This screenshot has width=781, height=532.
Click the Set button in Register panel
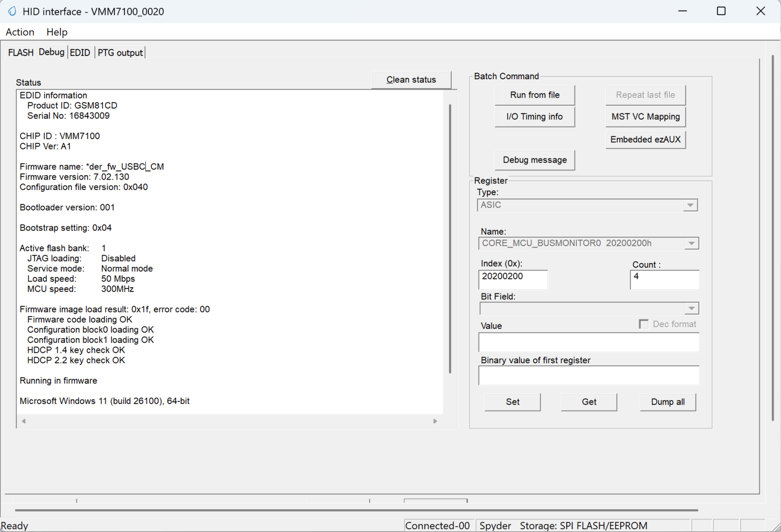[512, 402]
